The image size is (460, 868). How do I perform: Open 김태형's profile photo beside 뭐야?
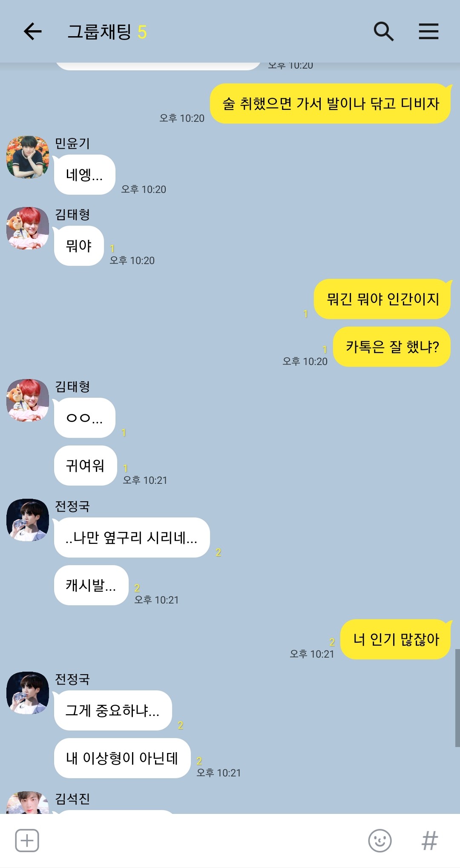(28, 228)
